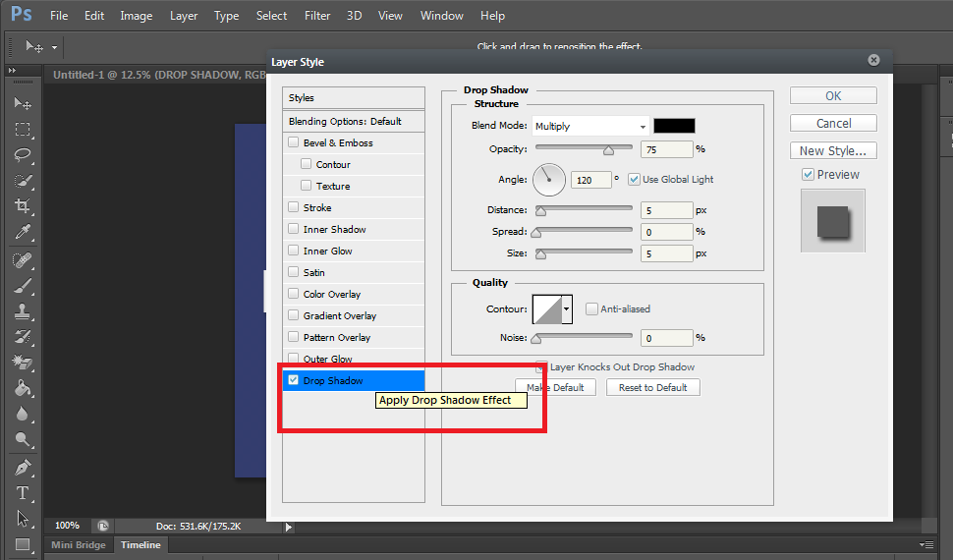Open the File menu
This screenshot has height=560, width=953.
click(x=59, y=15)
